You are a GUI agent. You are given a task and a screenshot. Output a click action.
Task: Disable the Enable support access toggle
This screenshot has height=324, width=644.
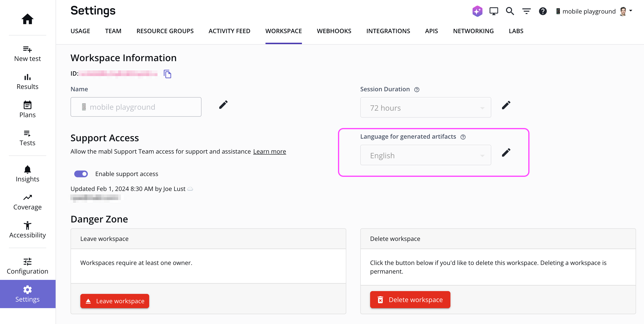81,174
